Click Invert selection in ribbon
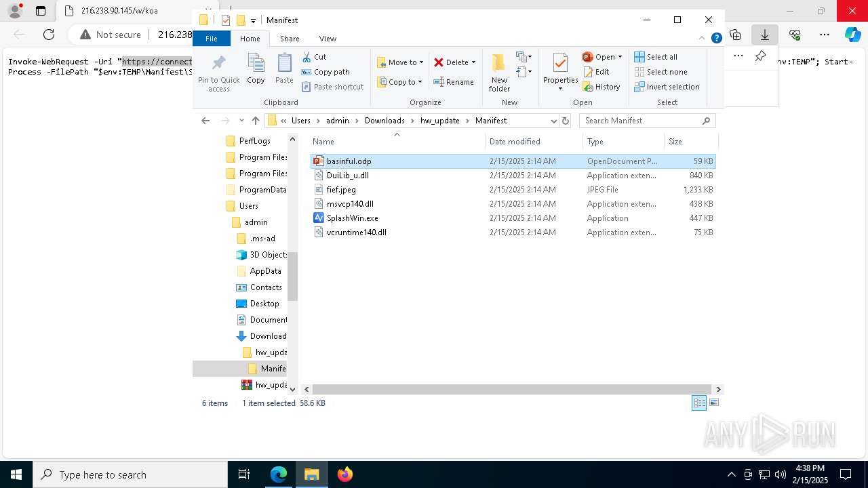Image resolution: width=868 pixels, height=488 pixels. click(x=667, y=87)
